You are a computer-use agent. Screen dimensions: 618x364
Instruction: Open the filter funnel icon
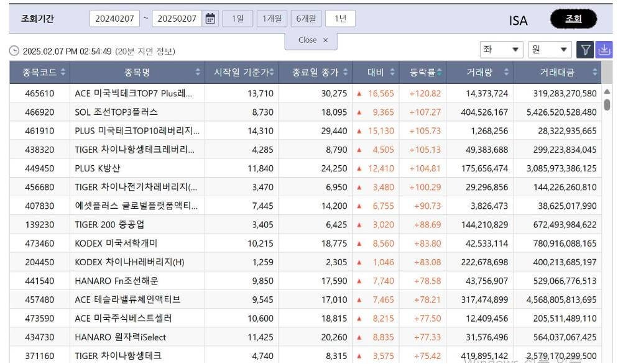tap(585, 48)
